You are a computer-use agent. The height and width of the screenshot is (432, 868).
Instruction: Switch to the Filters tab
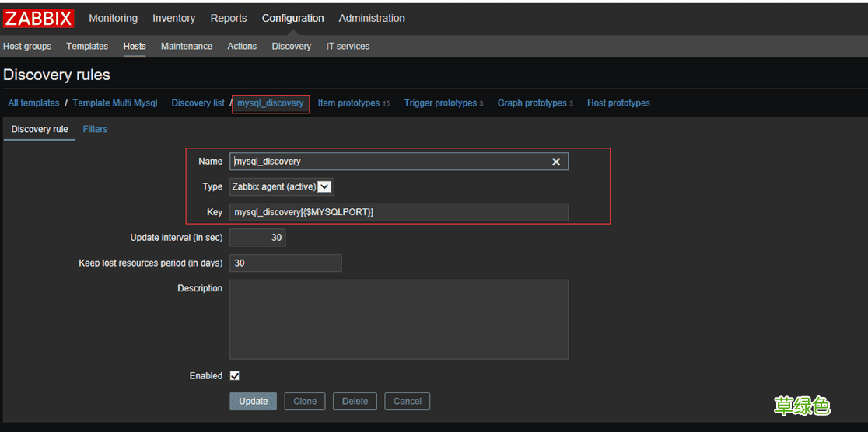point(95,129)
